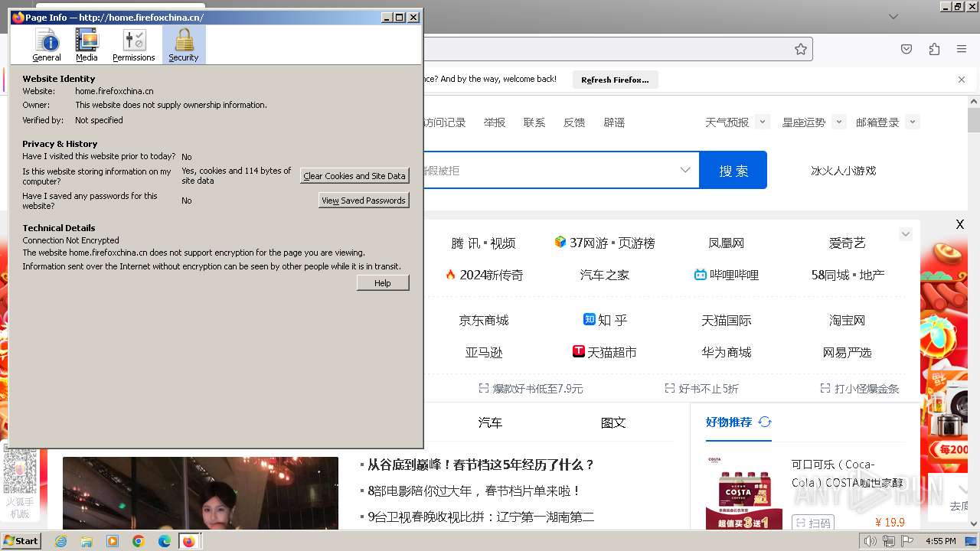The height and width of the screenshot is (551, 980).
Task: Open the 淘宝网 link
Action: [847, 321]
